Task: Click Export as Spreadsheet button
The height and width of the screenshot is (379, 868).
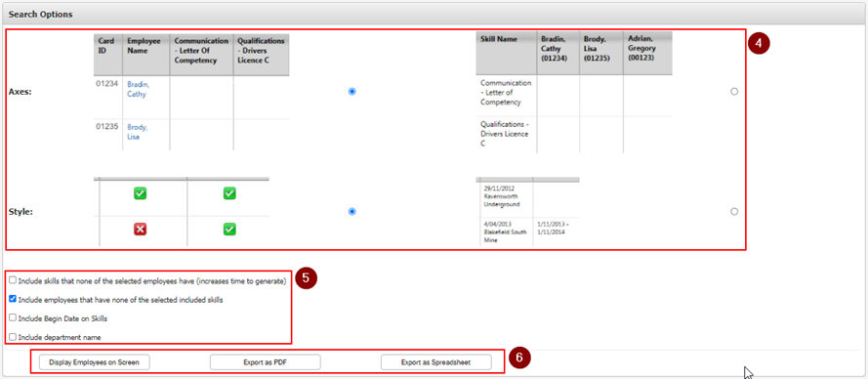Action: point(436,362)
